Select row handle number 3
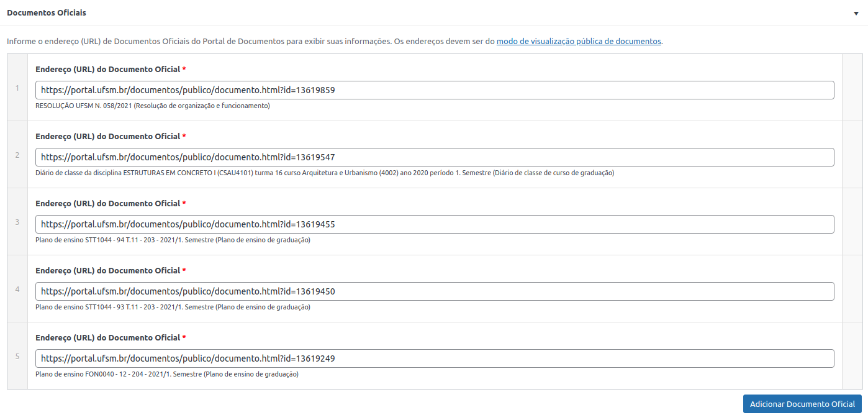Image resolution: width=868 pixels, height=420 pixels. [x=17, y=222]
